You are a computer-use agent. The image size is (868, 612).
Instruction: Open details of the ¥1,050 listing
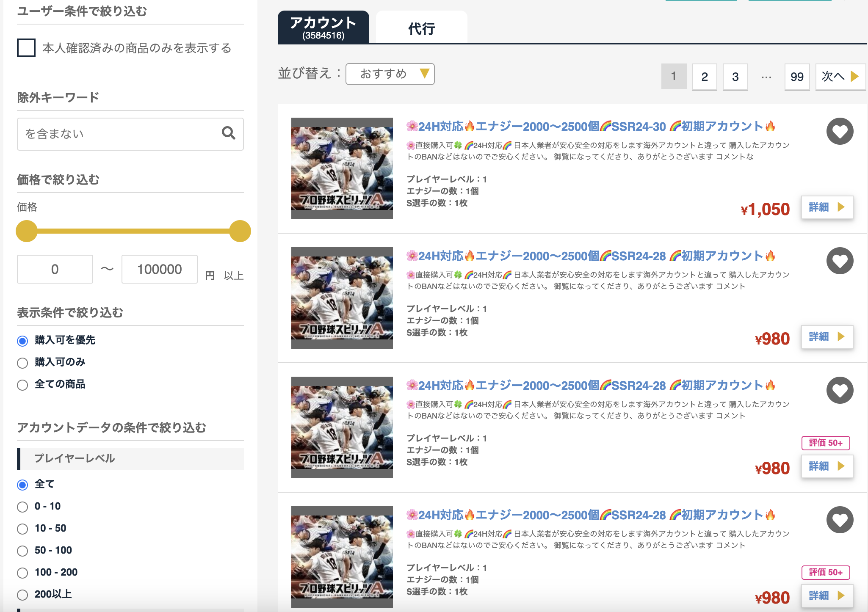[x=827, y=207]
